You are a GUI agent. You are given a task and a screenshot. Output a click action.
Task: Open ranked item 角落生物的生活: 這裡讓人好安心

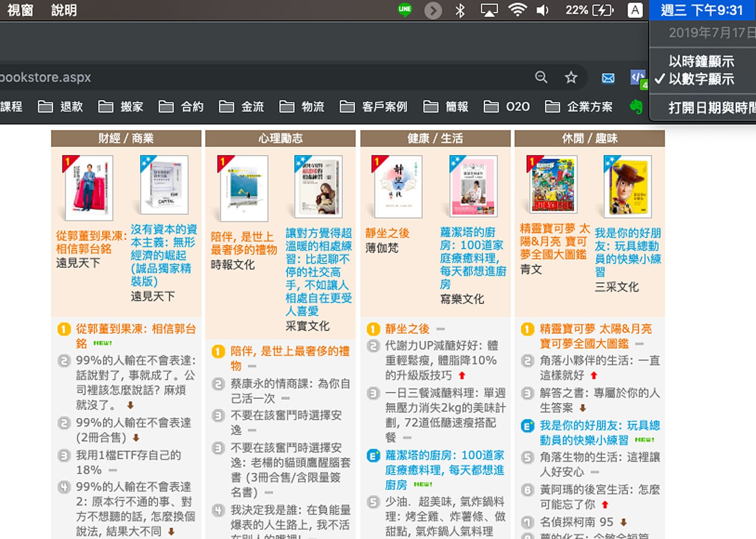pos(600,464)
